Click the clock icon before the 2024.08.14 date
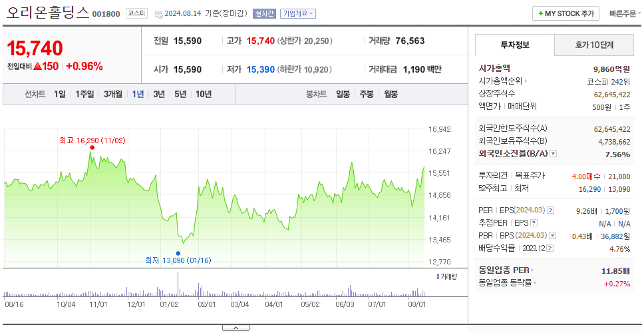The height and width of the screenshot is (333, 644). click(158, 14)
